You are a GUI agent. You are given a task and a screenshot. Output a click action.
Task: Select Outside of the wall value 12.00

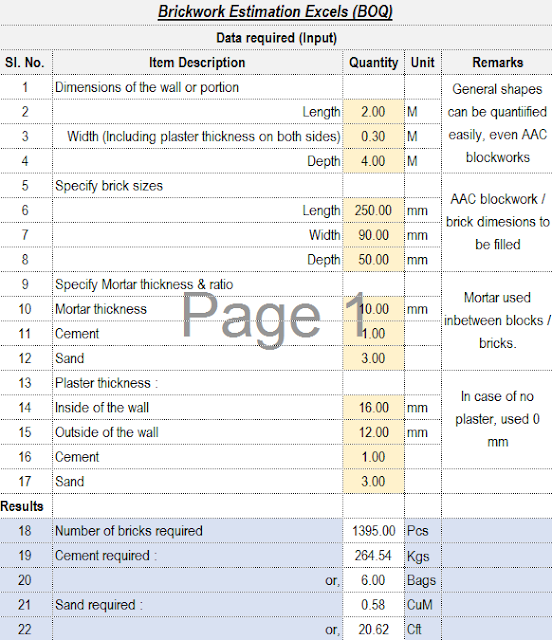[374, 432]
